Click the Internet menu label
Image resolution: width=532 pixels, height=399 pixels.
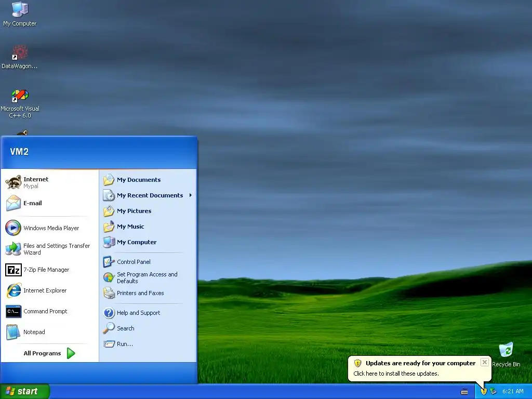pos(36,179)
